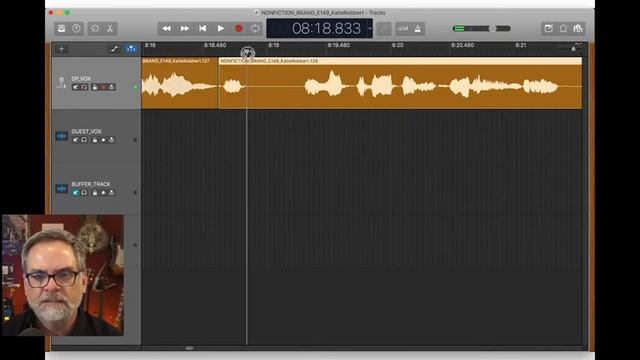
Task: Unmute the BUFFER_TRACK track
Action: 76,192
